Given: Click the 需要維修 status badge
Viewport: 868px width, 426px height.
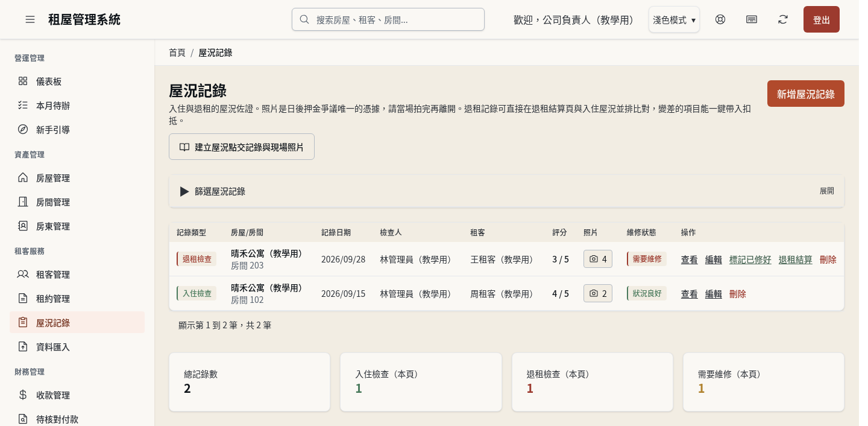Looking at the screenshot, I should [647, 259].
